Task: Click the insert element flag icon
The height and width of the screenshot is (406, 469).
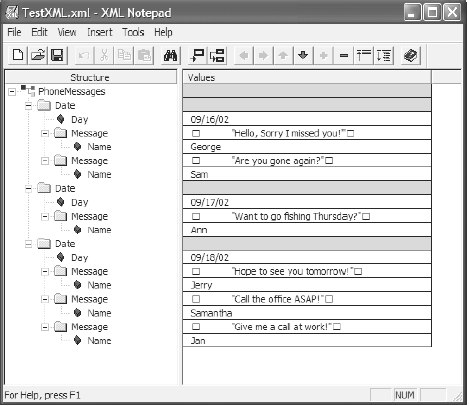Action: tap(198, 55)
